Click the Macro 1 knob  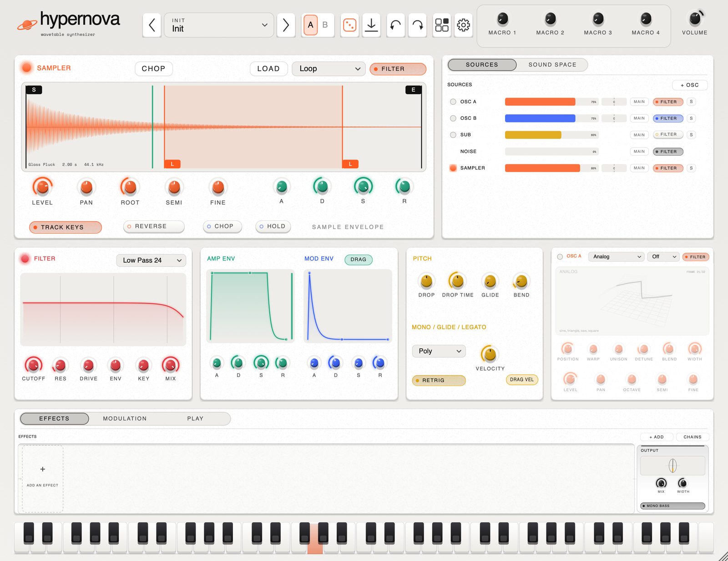tap(502, 19)
